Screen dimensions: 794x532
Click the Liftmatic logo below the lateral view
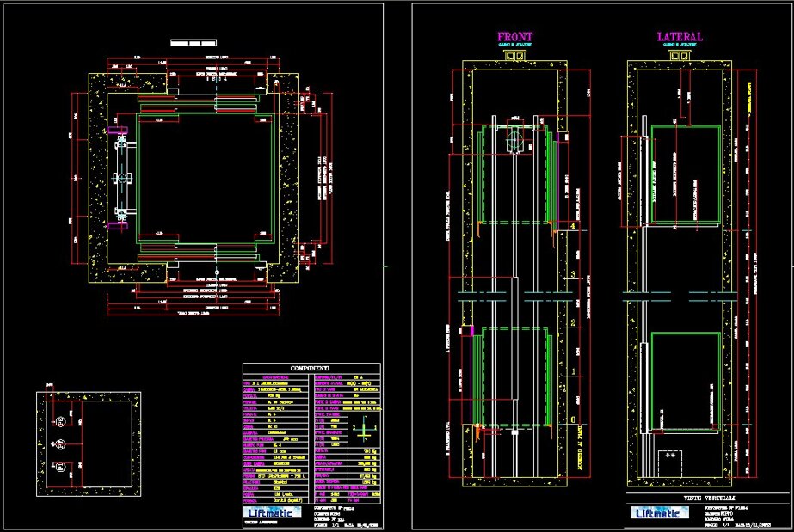pos(660,513)
